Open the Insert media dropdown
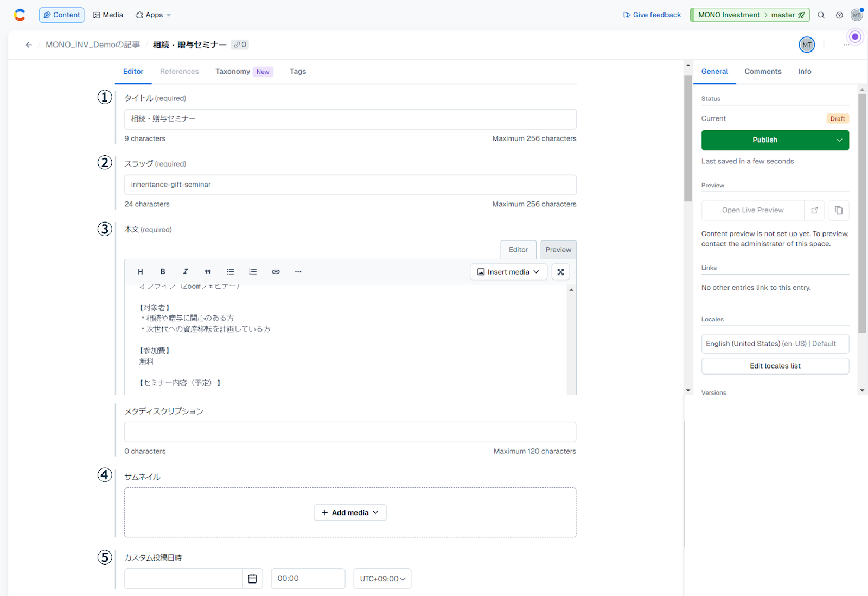This screenshot has height=596, width=868. coord(508,272)
